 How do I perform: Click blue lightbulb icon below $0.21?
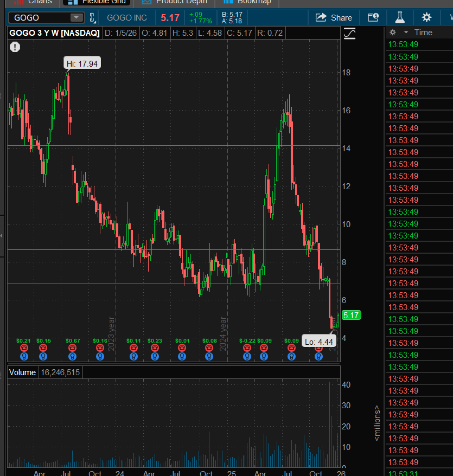click(x=24, y=356)
